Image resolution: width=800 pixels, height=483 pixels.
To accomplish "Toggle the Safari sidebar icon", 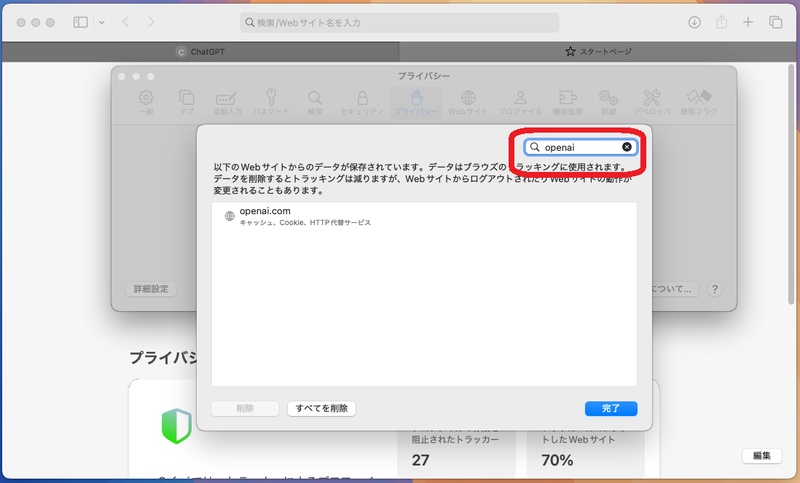I will [81, 22].
